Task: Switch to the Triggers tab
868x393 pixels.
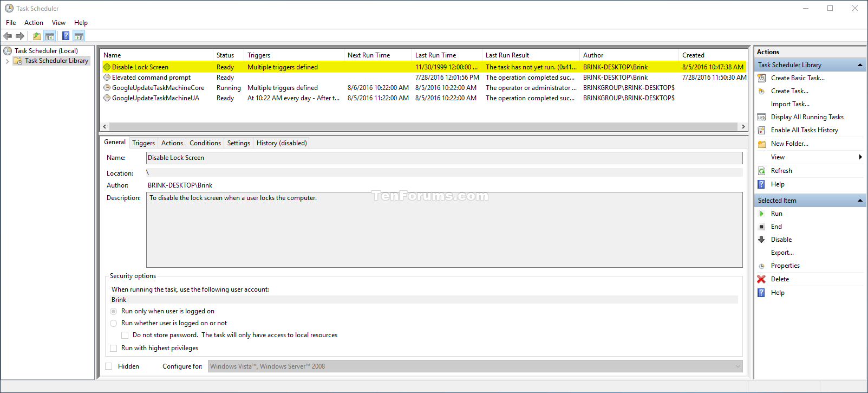Action: pyautogui.click(x=143, y=143)
